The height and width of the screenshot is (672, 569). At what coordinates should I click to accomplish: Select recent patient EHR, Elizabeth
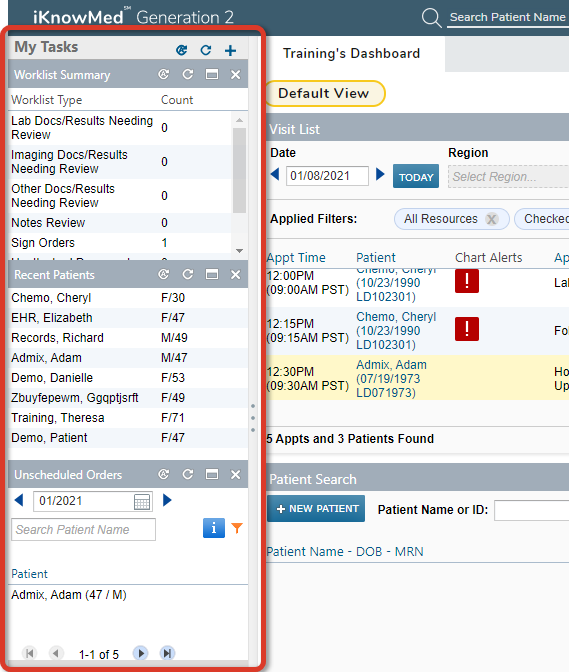pos(128,318)
